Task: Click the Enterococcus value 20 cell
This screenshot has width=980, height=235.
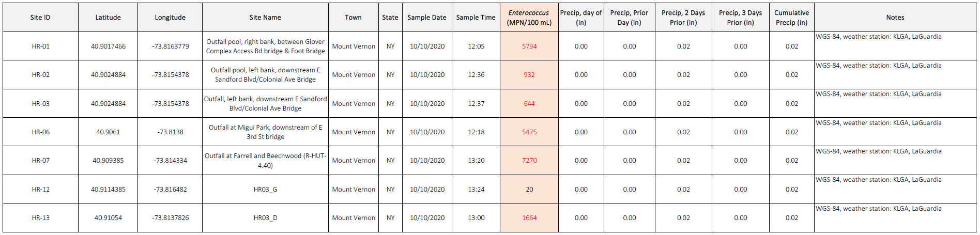Action: point(529,190)
